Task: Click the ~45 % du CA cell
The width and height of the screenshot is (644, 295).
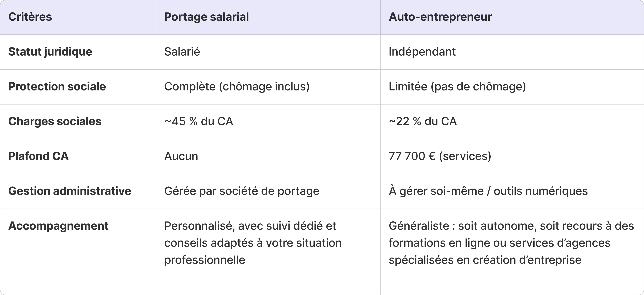Action: [199, 121]
